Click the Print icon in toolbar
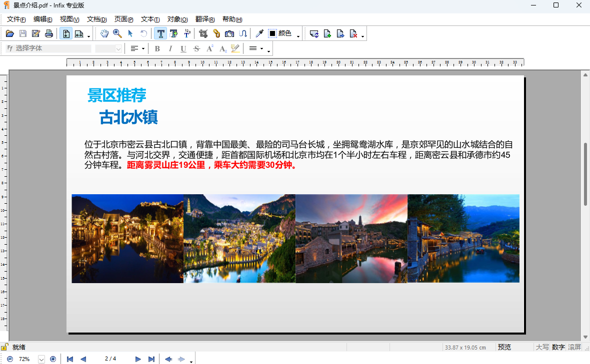Image resolution: width=590 pixels, height=364 pixels. (x=49, y=33)
